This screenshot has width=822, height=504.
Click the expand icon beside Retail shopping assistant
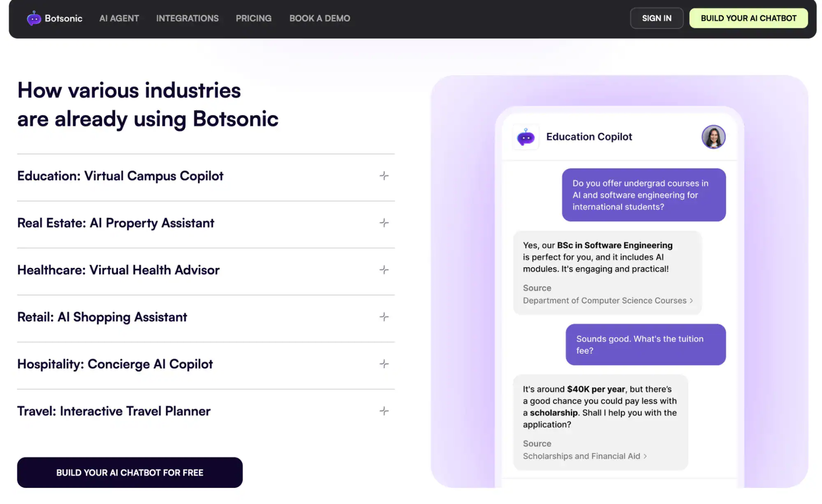point(383,317)
